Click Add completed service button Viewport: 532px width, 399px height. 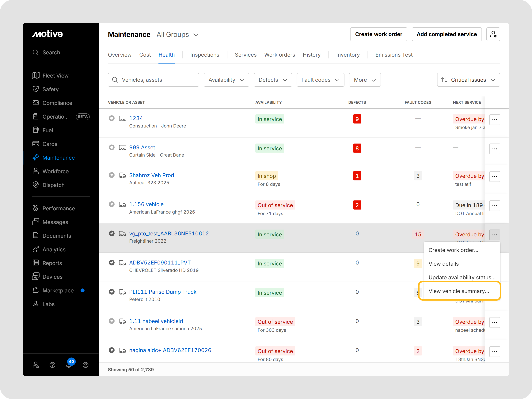(x=447, y=34)
